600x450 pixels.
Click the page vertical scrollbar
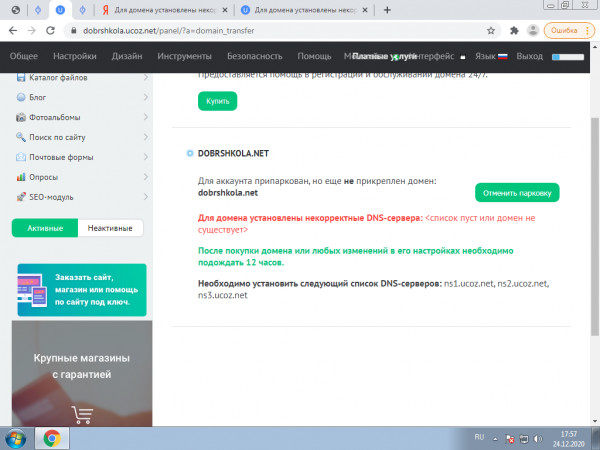[595, 227]
